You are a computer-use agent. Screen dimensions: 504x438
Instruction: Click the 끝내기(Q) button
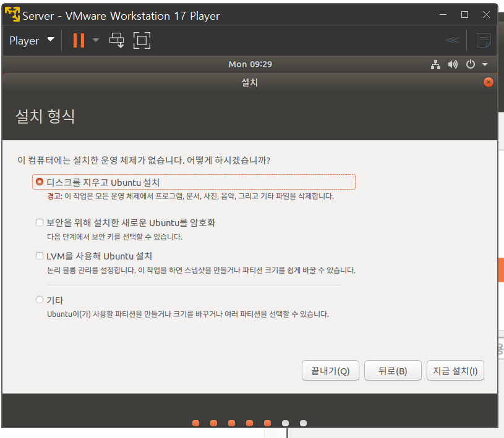click(x=330, y=371)
